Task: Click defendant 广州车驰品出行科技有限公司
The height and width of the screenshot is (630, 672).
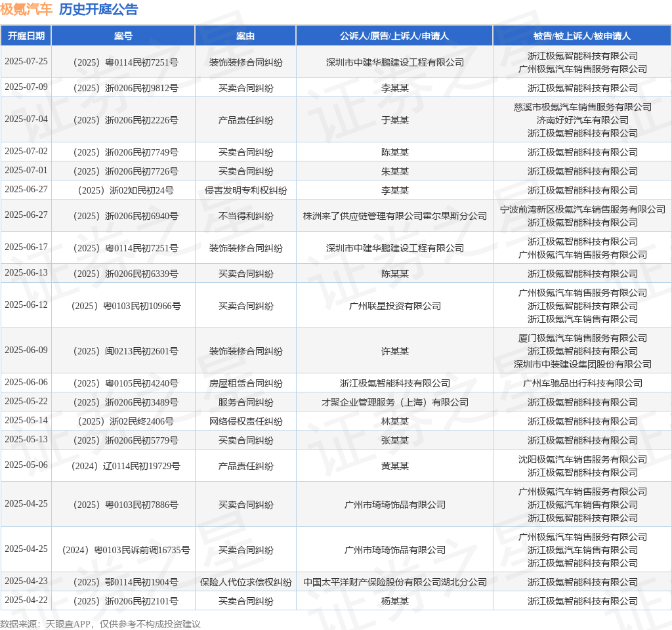Action: point(583,383)
